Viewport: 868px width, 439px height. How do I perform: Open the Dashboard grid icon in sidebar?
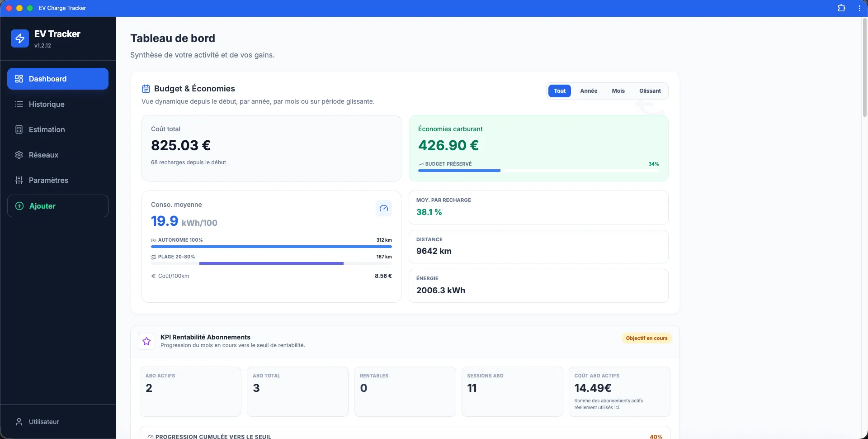(x=19, y=79)
